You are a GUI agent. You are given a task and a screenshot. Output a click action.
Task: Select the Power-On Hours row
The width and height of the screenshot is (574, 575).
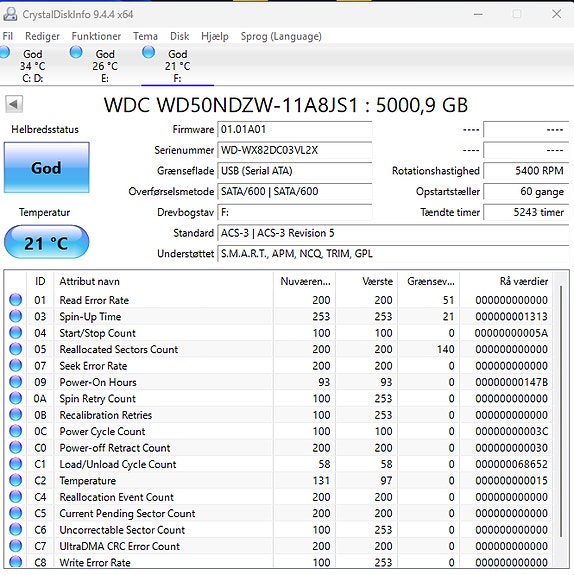click(279, 382)
